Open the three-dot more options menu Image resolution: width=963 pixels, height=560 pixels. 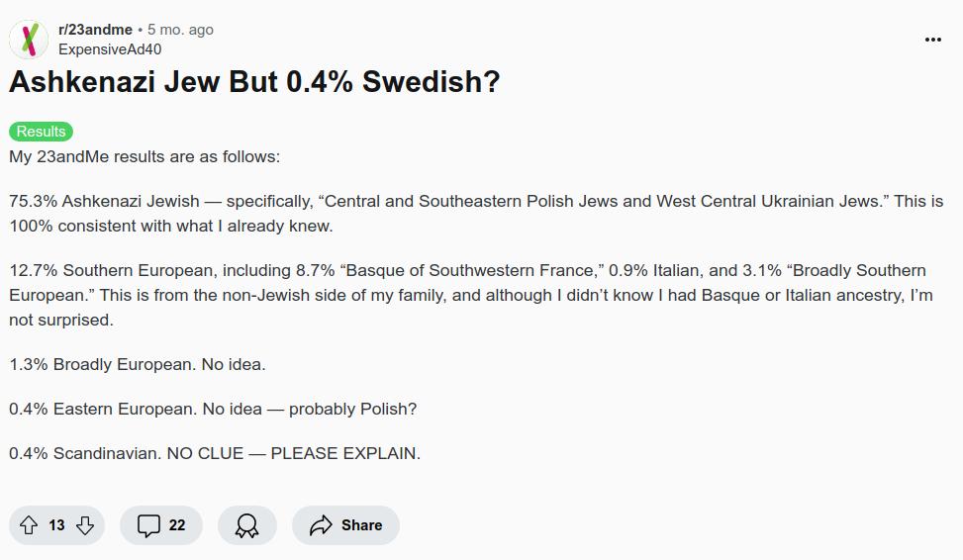pos(932,40)
